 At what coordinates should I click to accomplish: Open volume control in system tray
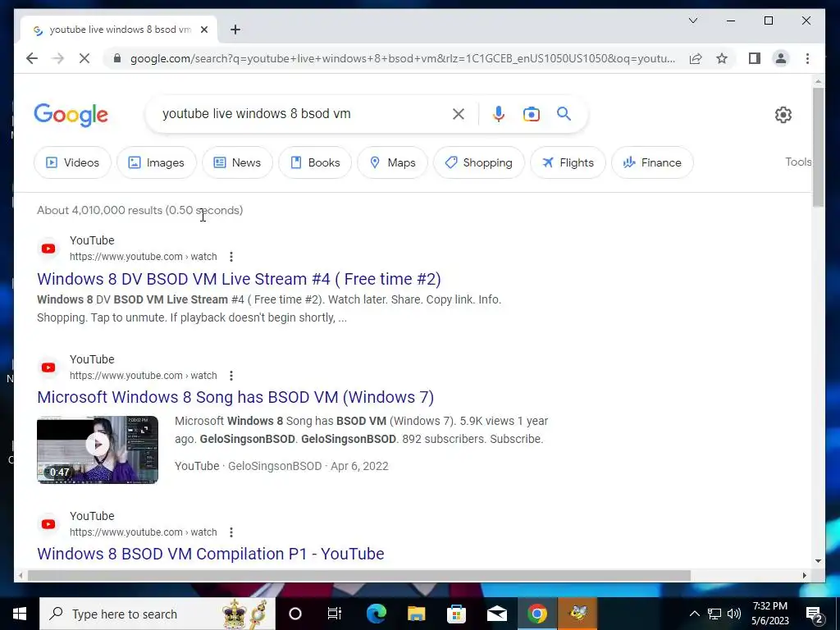[x=734, y=614]
